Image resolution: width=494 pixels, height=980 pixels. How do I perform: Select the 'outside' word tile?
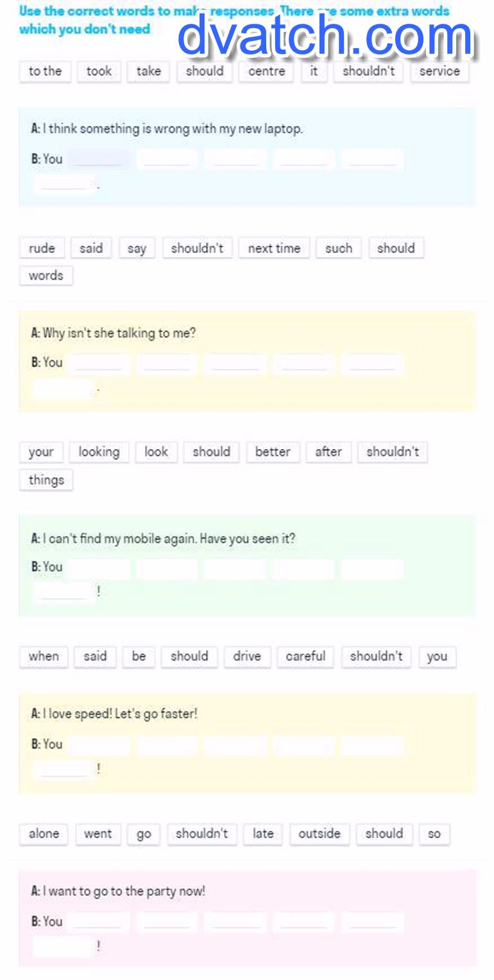click(319, 834)
